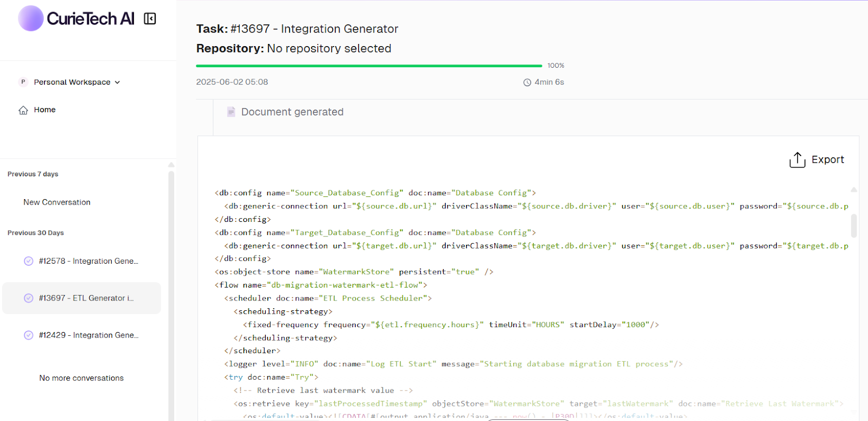Select conversation #13697 - ETL Generator

coord(81,298)
